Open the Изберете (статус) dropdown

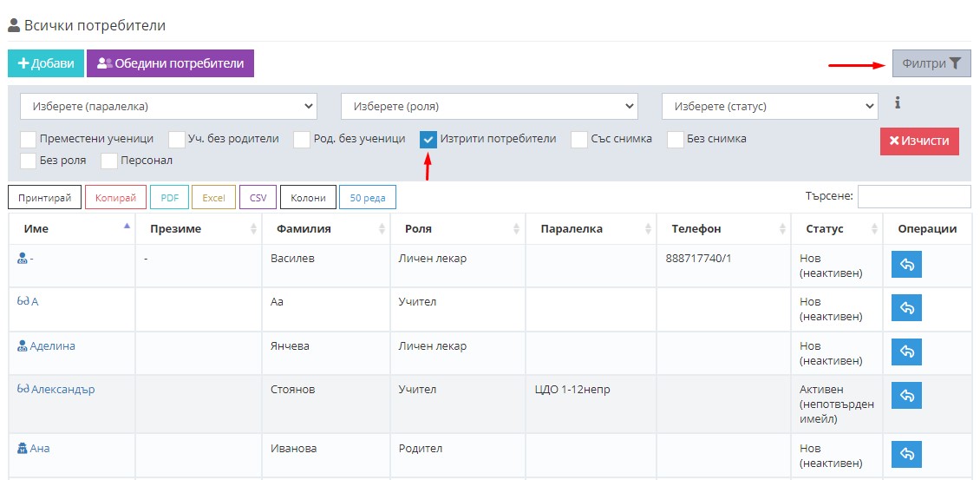coord(769,107)
